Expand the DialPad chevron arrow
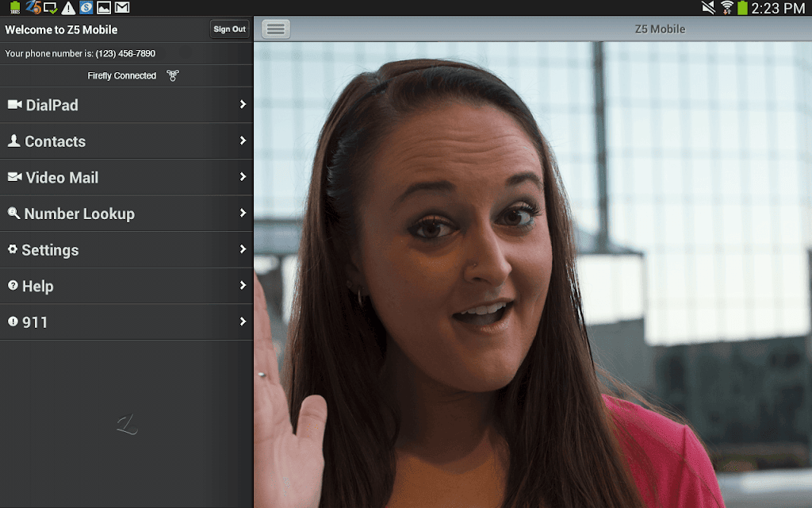812x508 pixels. (x=243, y=104)
